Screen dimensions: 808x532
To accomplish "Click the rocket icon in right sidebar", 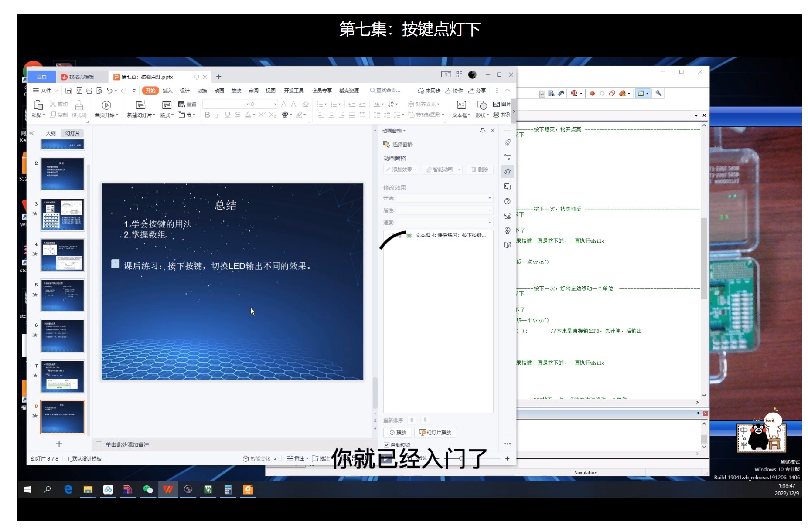I will 508,142.
